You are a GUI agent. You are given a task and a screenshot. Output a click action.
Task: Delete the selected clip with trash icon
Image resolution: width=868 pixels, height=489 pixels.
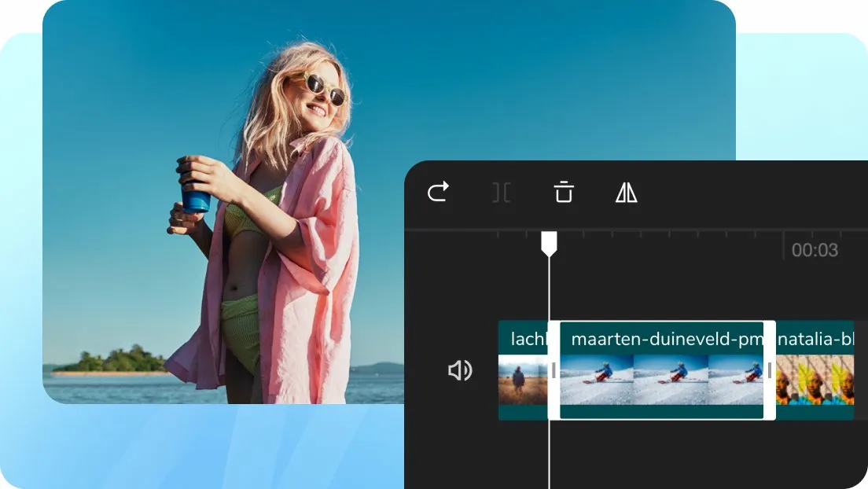[564, 192]
